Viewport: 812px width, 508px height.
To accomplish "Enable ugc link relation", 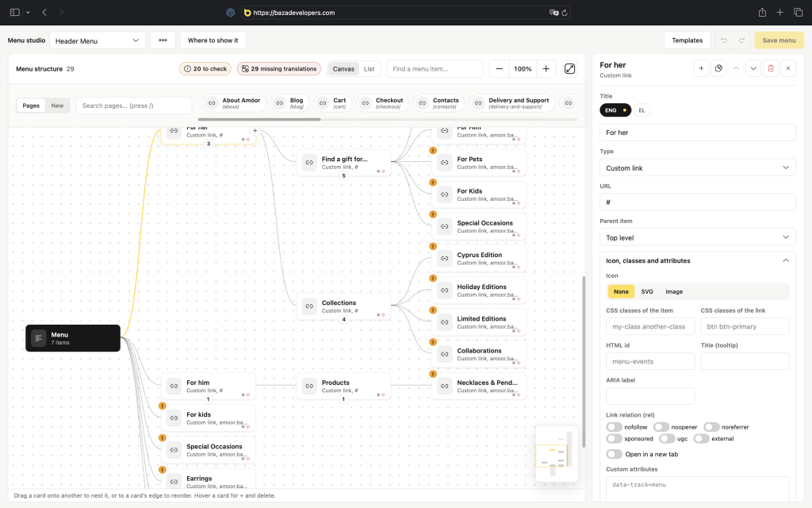I will point(667,438).
